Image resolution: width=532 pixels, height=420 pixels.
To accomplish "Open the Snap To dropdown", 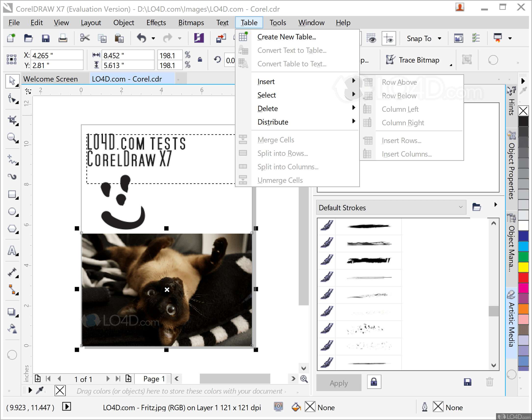I will point(423,38).
